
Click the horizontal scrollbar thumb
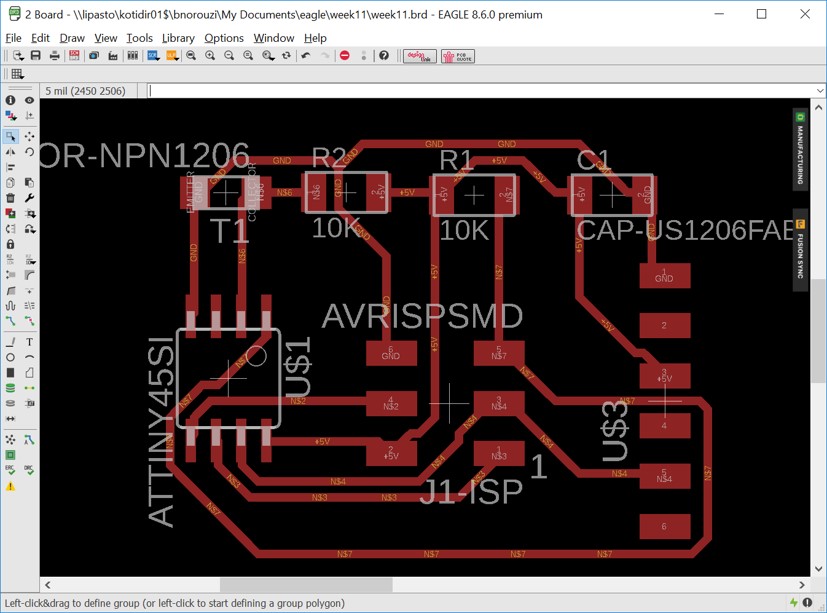click(306, 585)
